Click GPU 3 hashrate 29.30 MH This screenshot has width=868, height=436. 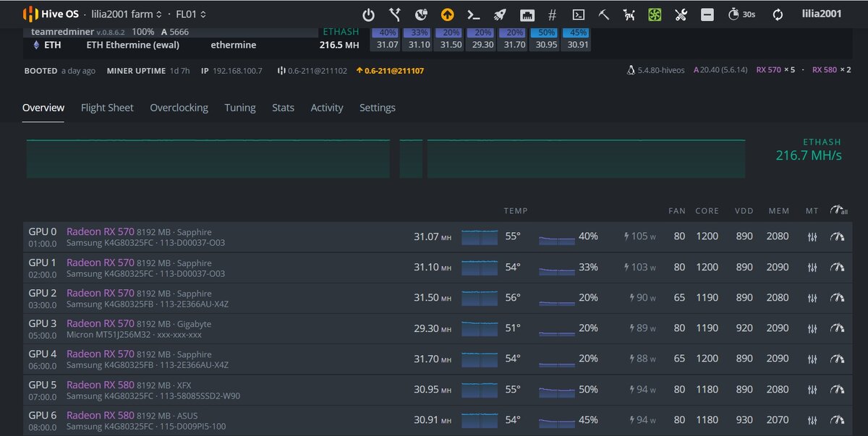coord(433,328)
